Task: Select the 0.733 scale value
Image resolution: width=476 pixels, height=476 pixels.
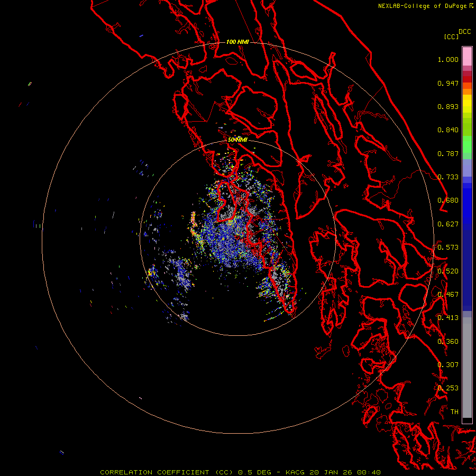Action: pyautogui.click(x=448, y=177)
